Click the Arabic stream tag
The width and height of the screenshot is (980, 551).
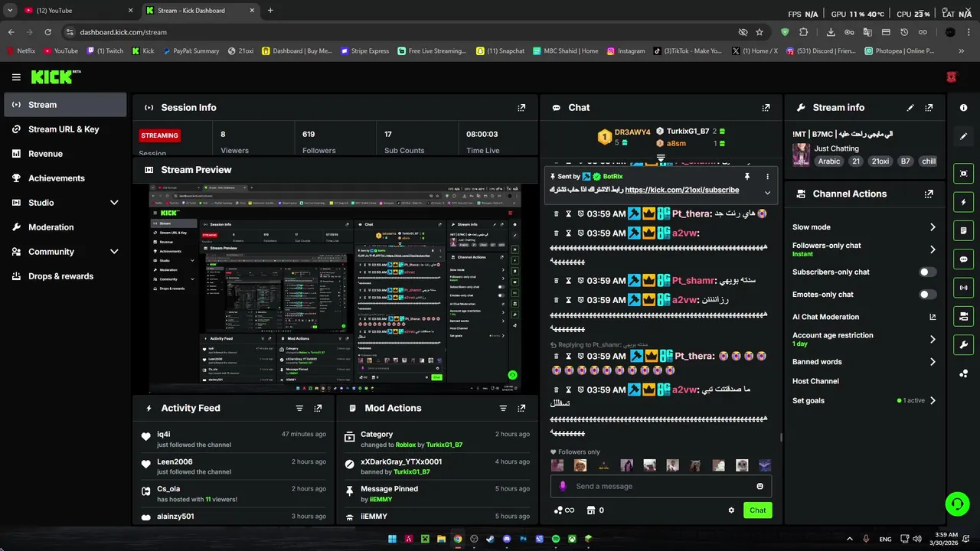(x=829, y=161)
